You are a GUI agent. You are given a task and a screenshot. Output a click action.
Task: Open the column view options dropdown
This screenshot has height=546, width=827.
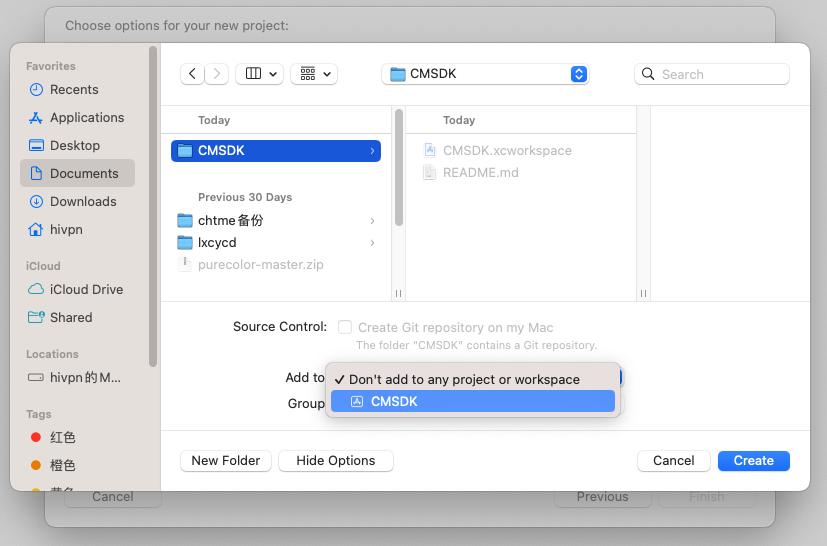259,74
